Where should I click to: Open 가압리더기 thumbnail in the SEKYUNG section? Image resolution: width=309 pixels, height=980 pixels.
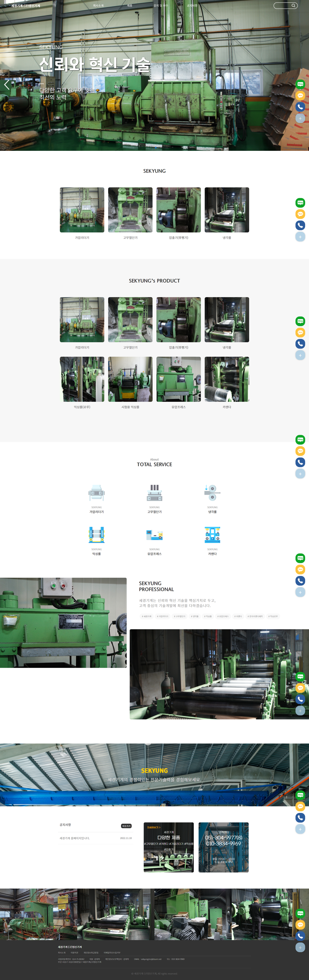(82, 210)
